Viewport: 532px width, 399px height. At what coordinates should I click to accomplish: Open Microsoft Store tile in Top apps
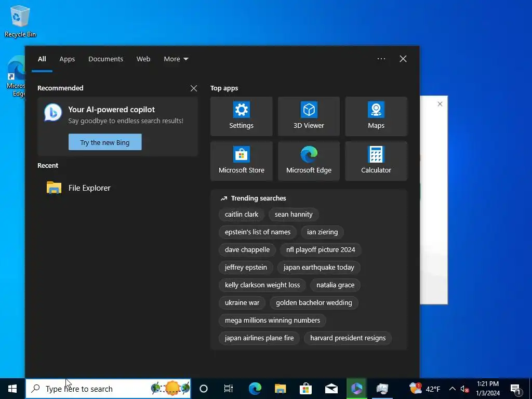coord(241,161)
